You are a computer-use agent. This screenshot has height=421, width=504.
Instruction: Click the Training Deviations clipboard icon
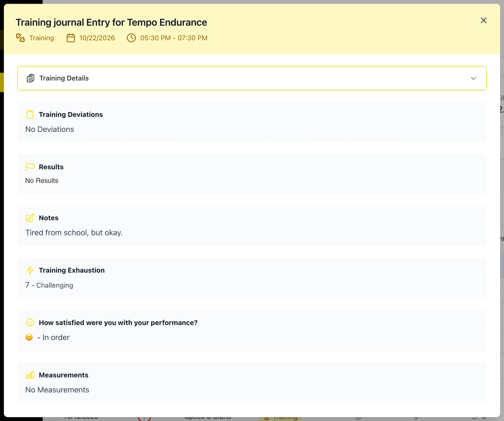tap(30, 115)
